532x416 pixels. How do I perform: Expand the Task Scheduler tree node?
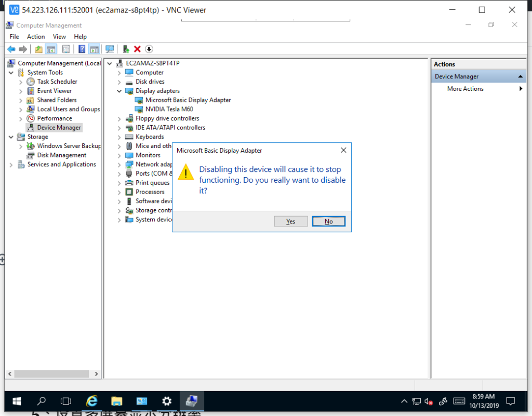[x=21, y=82]
